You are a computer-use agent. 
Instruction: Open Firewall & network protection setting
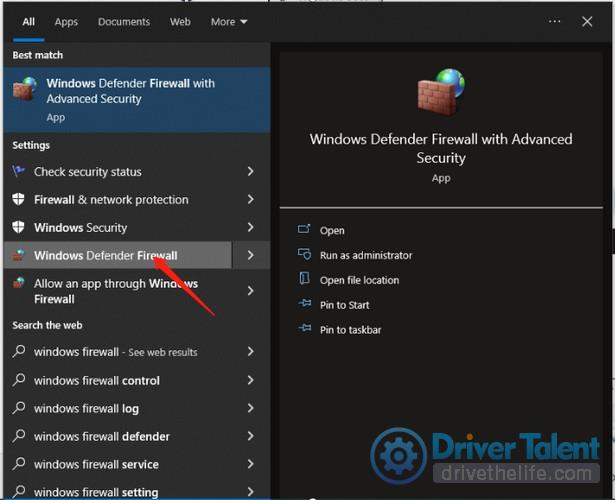pos(136,200)
